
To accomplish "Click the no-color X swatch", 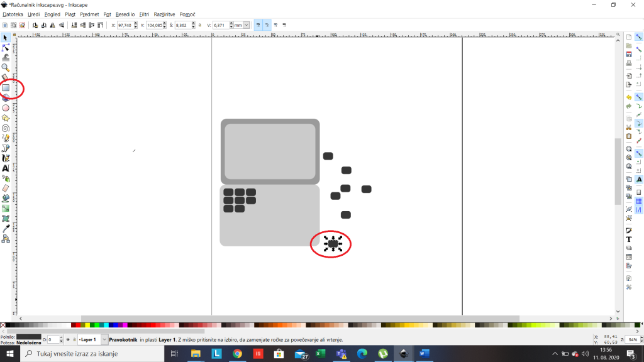I will 3,325.
